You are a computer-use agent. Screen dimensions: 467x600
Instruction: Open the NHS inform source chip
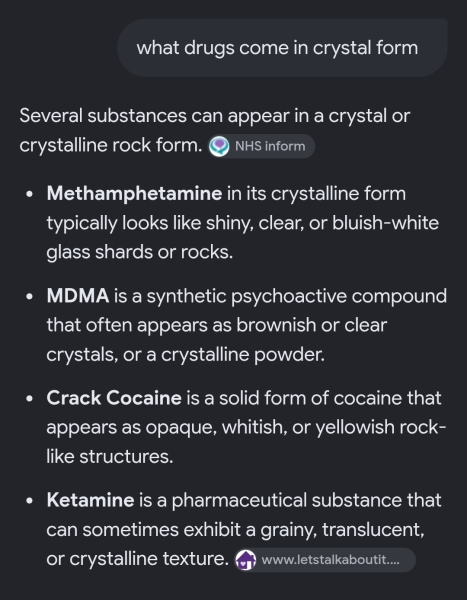(261, 146)
